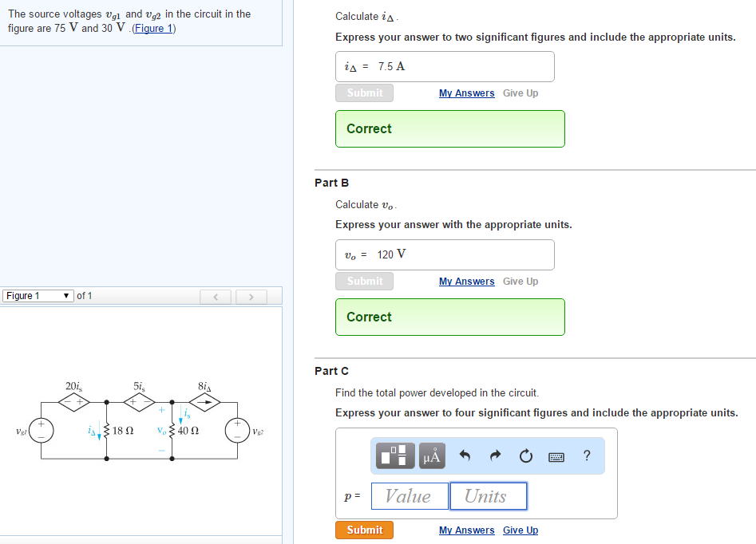
Task: Click the previous figure arrow
Action: pos(215,296)
